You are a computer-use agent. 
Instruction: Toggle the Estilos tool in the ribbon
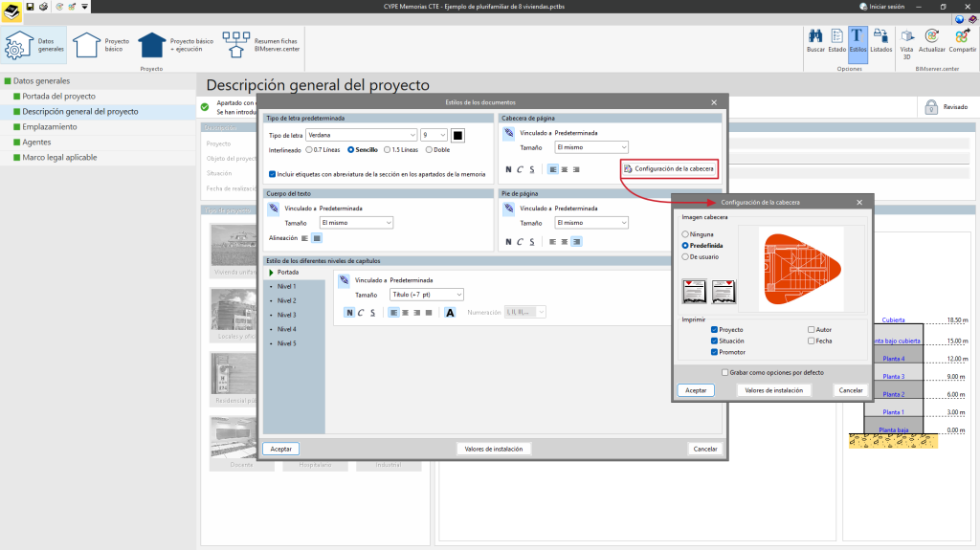click(x=857, y=42)
